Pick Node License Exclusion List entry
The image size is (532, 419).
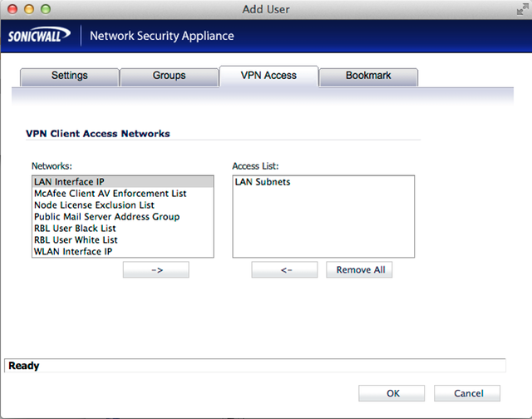click(123, 205)
